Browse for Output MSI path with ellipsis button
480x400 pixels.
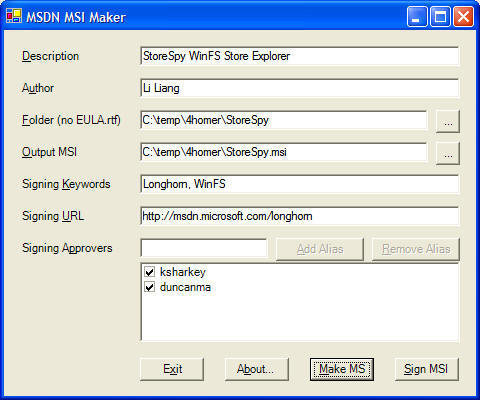(x=448, y=153)
